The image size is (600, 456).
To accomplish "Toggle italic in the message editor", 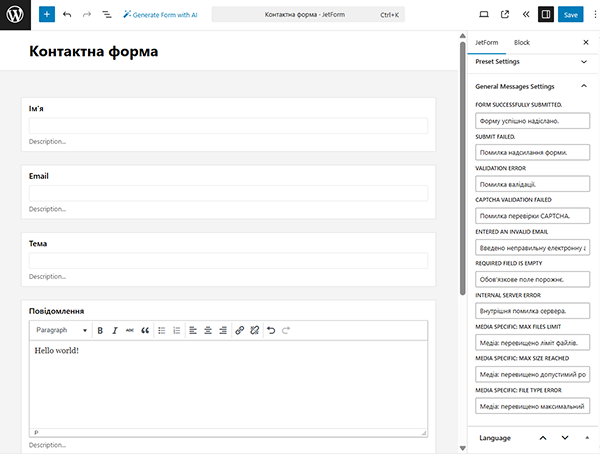I will [x=115, y=331].
